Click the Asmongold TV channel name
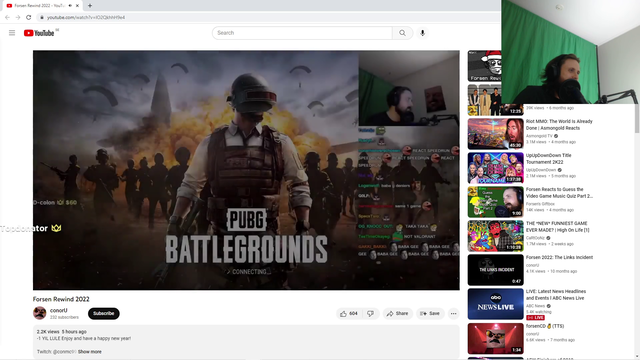The width and height of the screenshot is (640, 360). (x=539, y=136)
